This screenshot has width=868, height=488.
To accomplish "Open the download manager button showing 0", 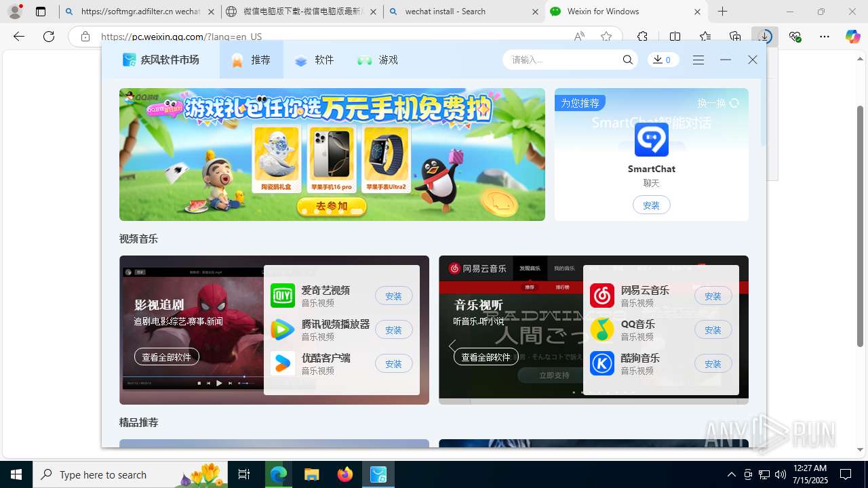I will [x=663, y=60].
